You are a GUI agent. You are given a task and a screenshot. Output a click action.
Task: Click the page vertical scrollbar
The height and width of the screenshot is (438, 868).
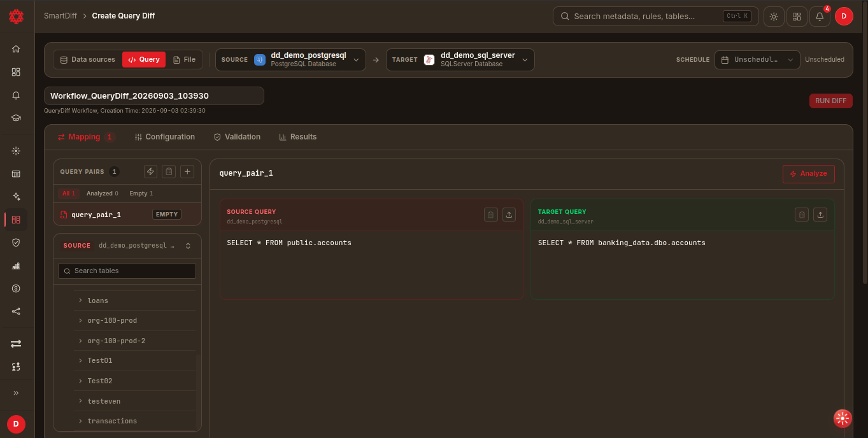(864, 143)
